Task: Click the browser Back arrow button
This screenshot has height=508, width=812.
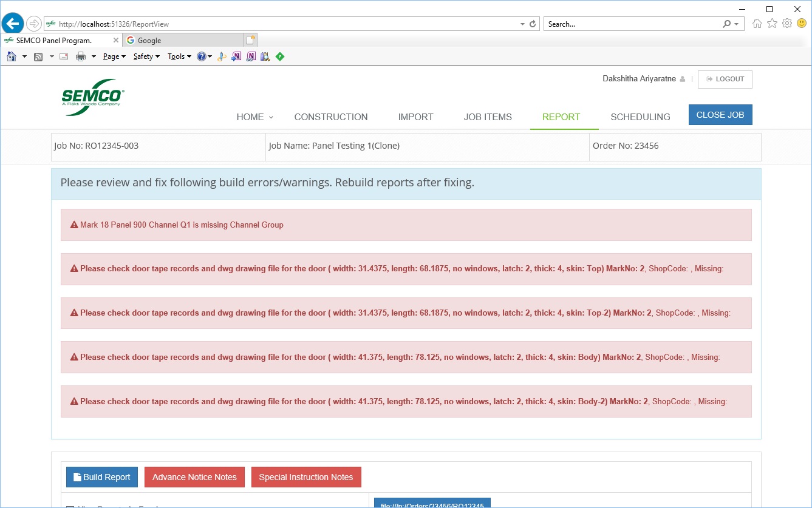Action: [13, 24]
